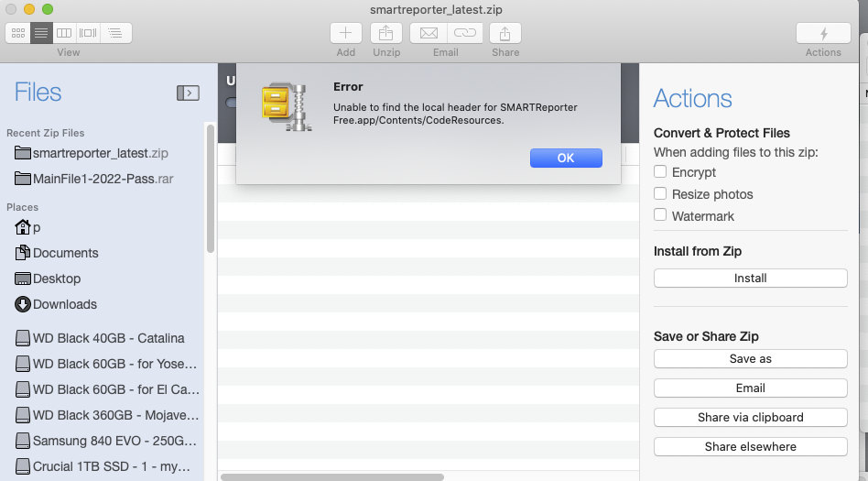Click the Email envelope toolbar icon
Viewport: 868px width, 481px height.
tap(429, 33)
